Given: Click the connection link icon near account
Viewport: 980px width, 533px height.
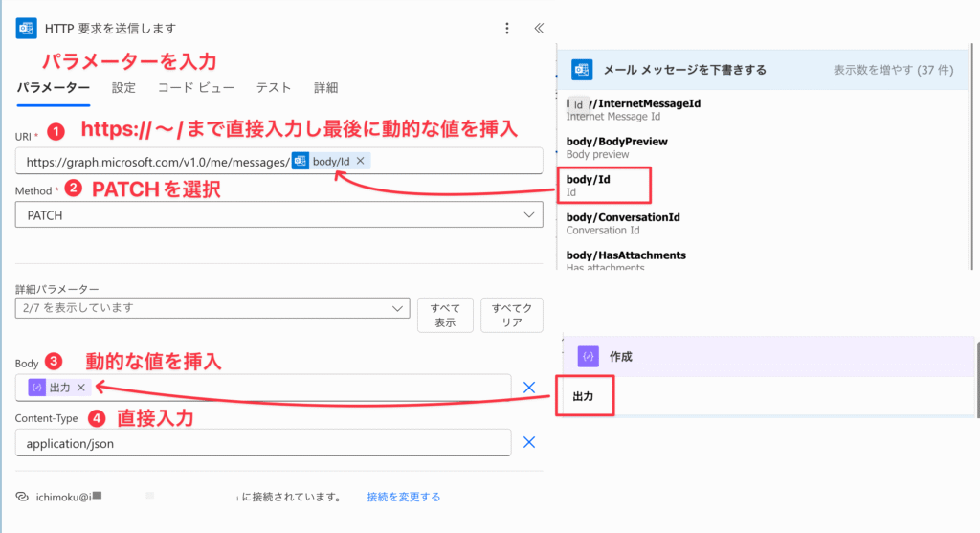Looking at the screenshot, I should coord(21,497).
